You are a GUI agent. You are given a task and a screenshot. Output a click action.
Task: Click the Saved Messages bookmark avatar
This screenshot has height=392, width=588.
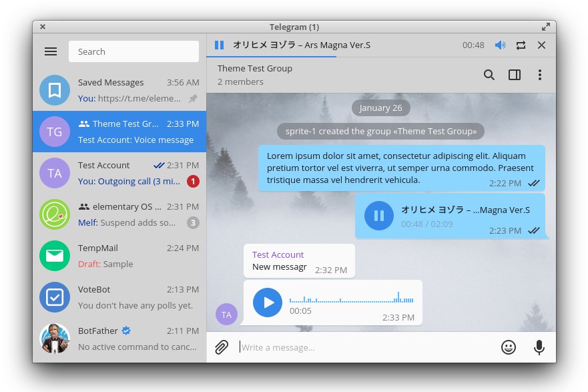point(55,90)
